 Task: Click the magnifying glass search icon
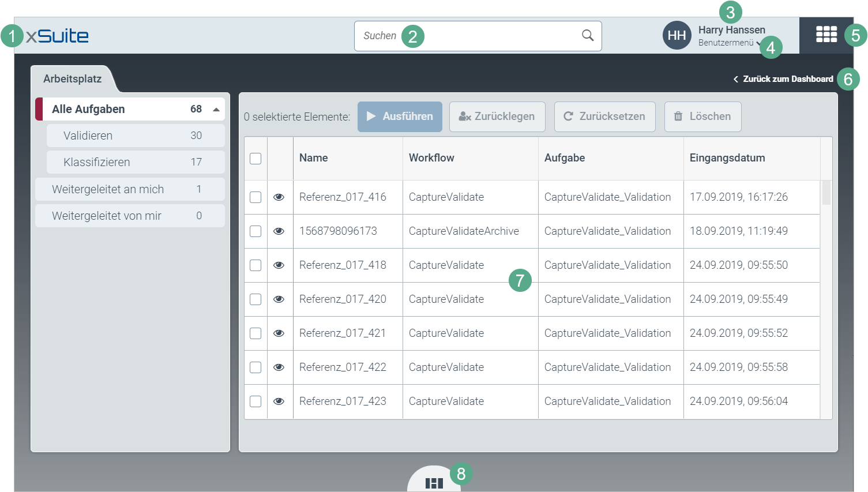tap(587, 36)
